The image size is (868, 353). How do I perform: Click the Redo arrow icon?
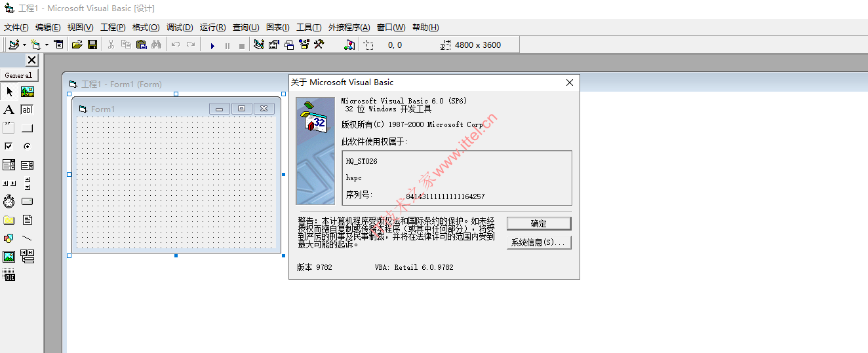click(190, 45)
